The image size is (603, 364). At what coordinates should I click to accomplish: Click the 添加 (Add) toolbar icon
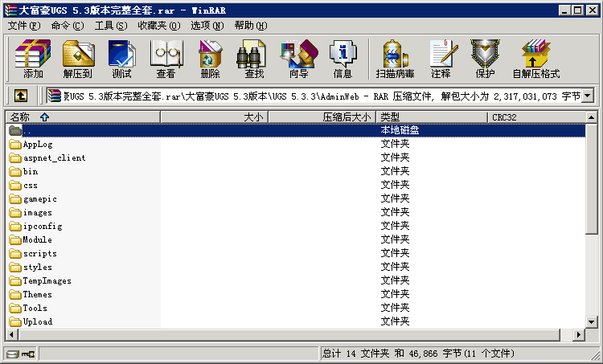pos(33,59)
